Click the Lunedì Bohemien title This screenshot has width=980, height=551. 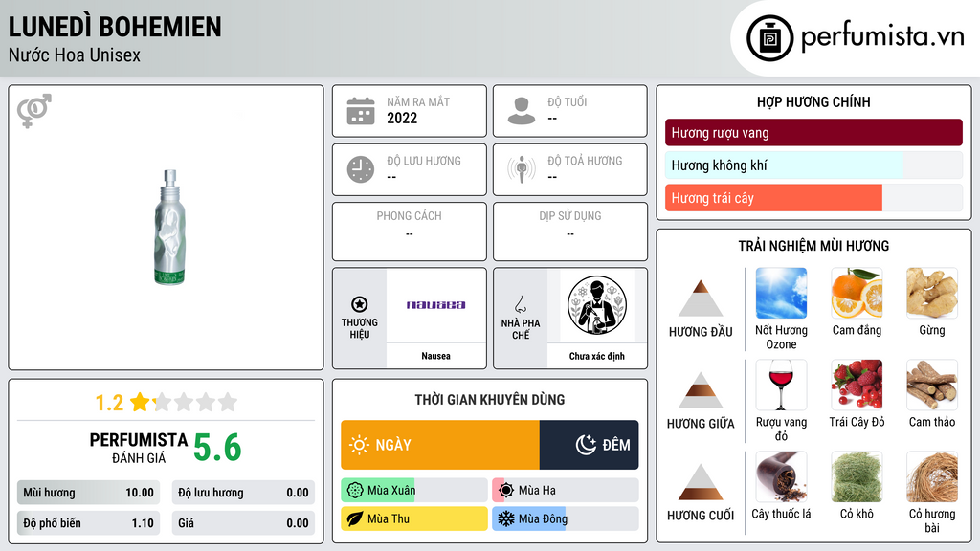coord(115,27)
